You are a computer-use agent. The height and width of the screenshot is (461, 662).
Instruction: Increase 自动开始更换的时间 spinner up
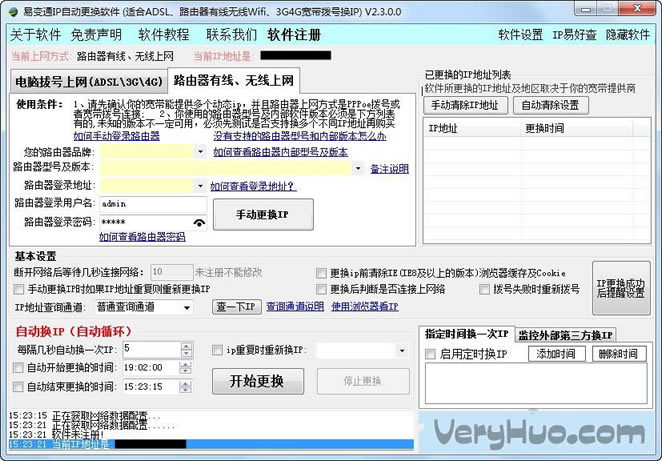pyautogui.click(x=184, y=365)
